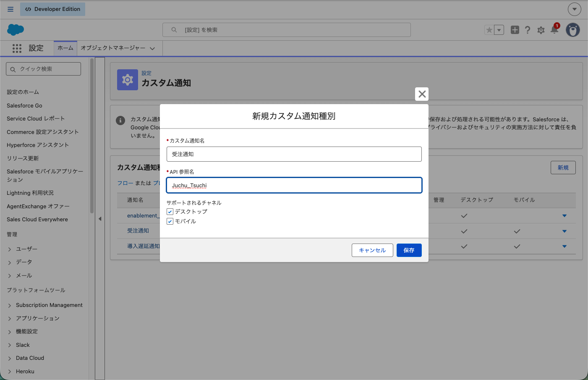This screenshot has width=588, height=380.
Task: Open the help question mark icon
Action: click(x=528, y=30)
